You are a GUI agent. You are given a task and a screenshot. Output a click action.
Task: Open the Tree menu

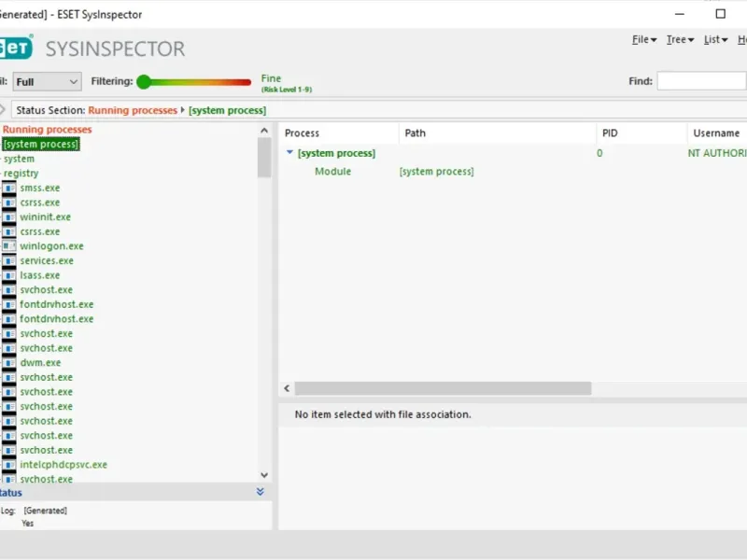[x=680, y=39]
